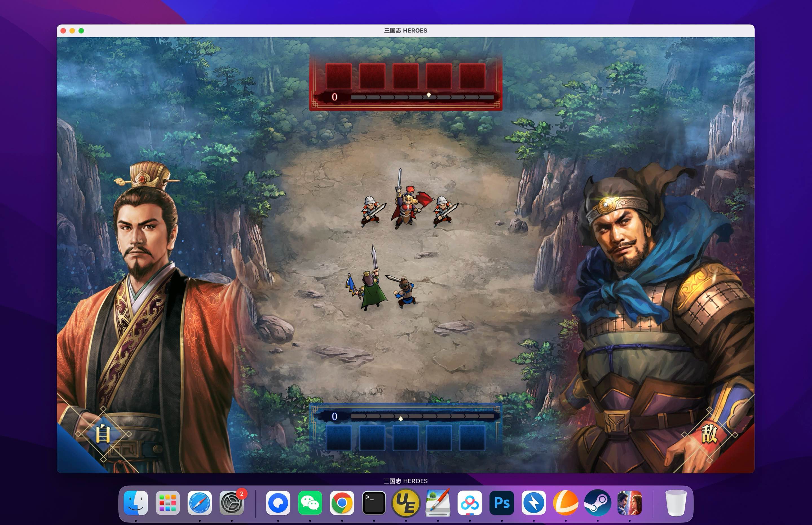
Task: Launch Steam from the Dock
Action: [x=597, y=503]
